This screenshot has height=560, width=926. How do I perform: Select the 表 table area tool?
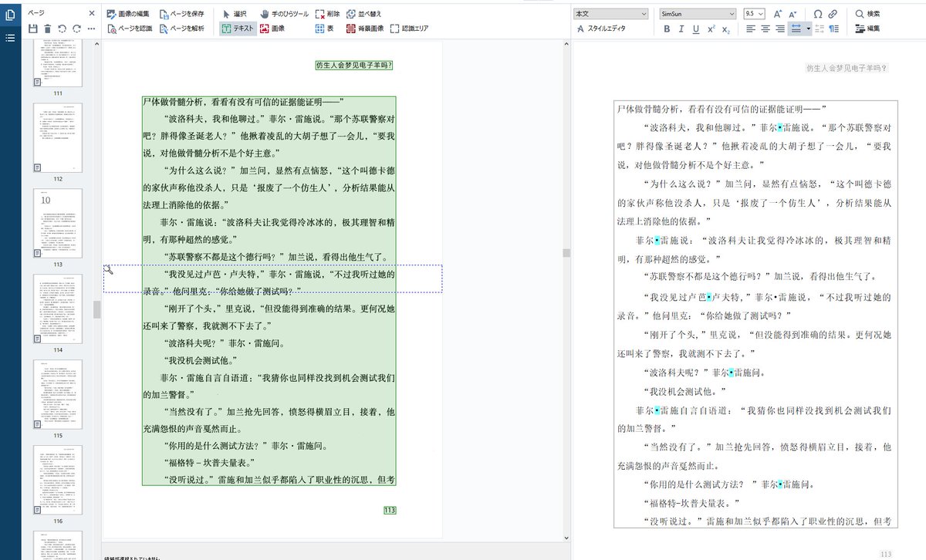pyautogui.click(x=324, y=29)
